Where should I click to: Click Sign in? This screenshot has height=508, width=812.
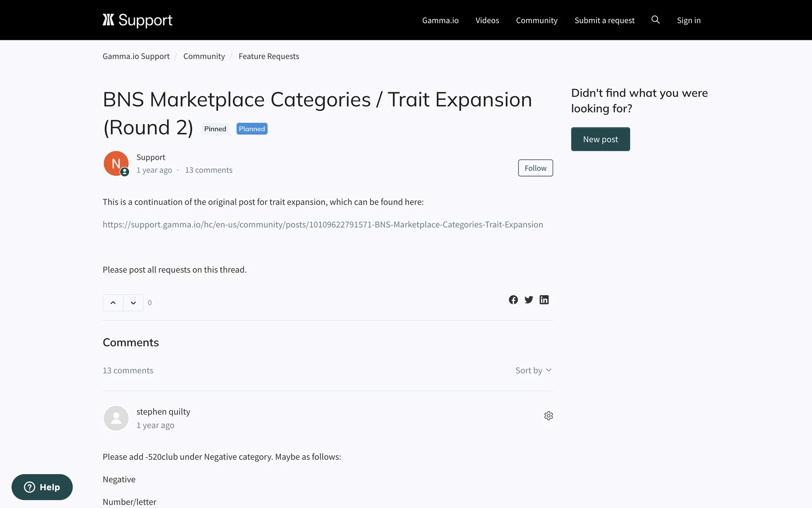point(689,20)
